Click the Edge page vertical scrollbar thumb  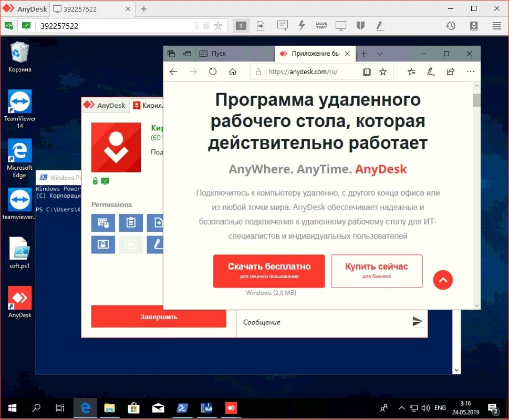click(x=476, y=100)
